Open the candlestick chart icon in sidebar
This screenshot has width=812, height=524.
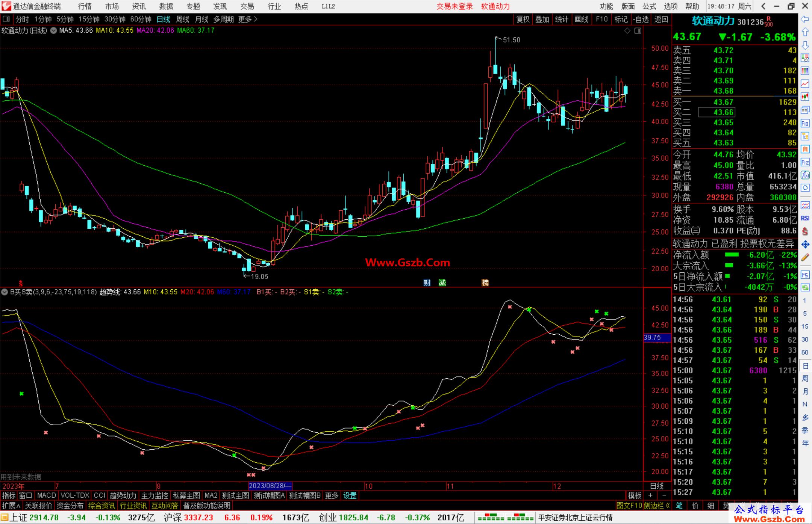pos(805,97)
